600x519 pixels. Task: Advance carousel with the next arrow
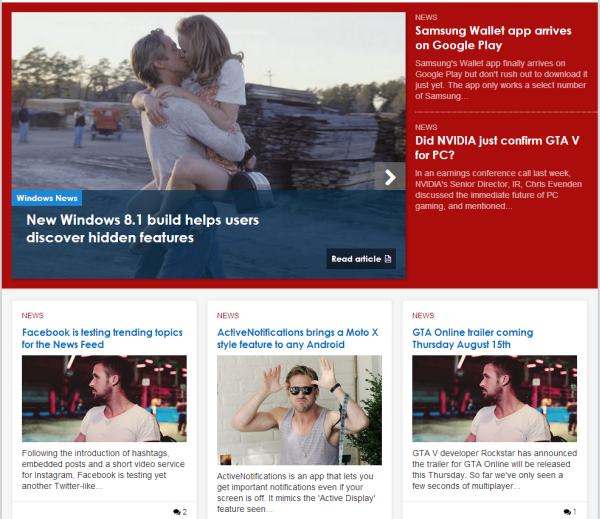pos(390,177)
